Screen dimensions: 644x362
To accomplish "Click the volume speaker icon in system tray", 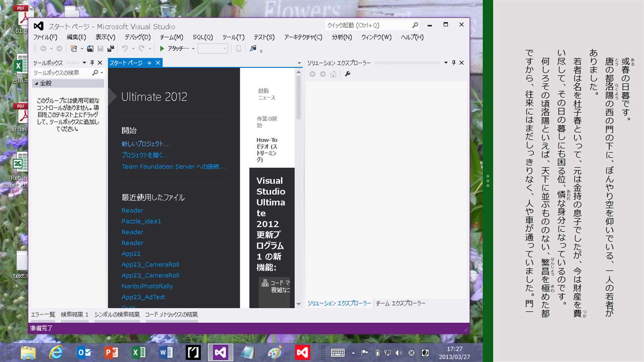I will [x=399, y=353].
